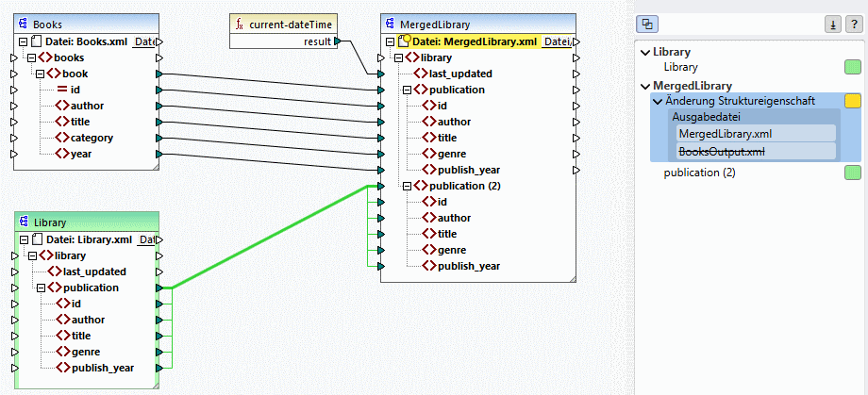The height and width of the screenshot is (395, 868).
Task: Collapse the Library group in changes panel
Action: pos(645,53)
